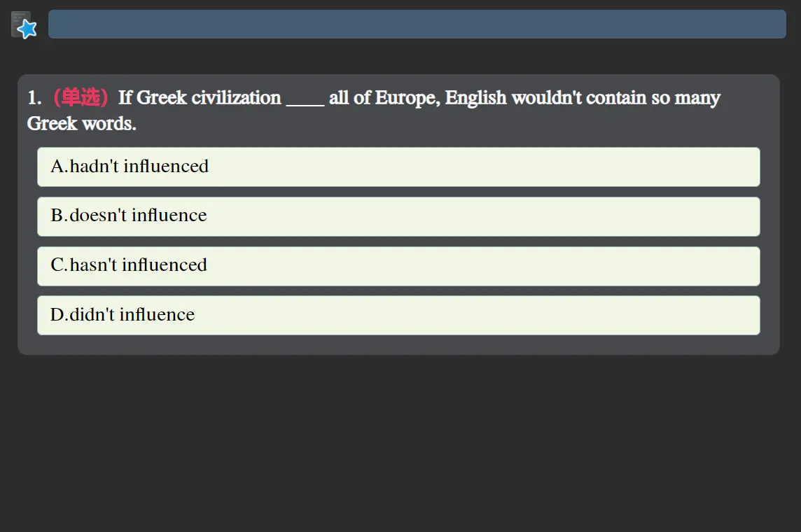Select option A hadn't influenced

(x=398, y=167)
